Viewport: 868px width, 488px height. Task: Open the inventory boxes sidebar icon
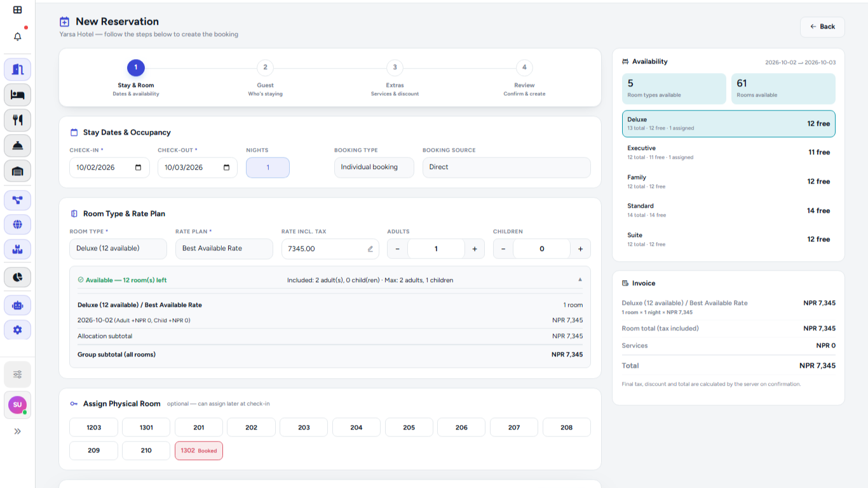(17, 249)
